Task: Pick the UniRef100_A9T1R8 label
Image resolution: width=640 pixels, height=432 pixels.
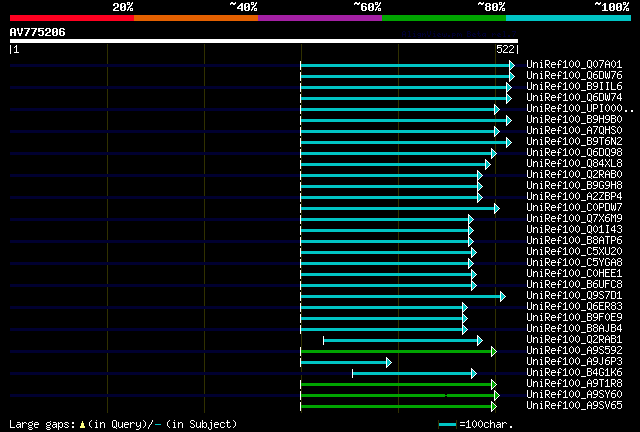Action: tap(574, 384)
